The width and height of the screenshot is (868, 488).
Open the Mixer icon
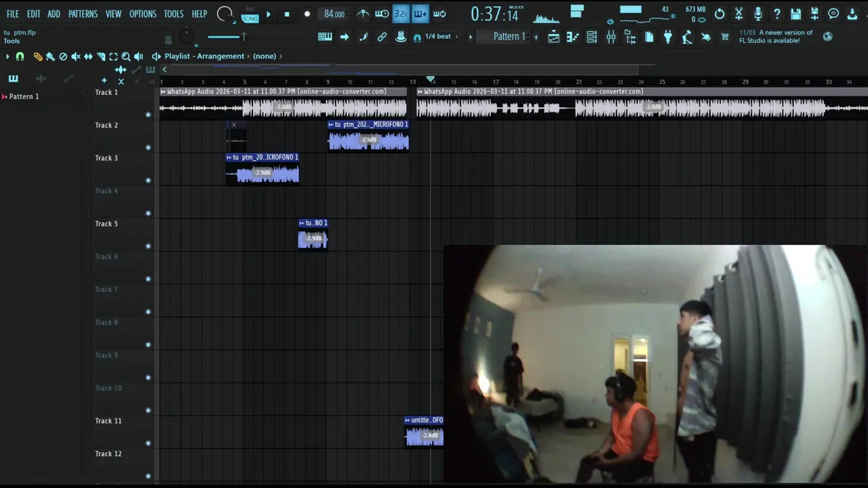coord(611,37)
